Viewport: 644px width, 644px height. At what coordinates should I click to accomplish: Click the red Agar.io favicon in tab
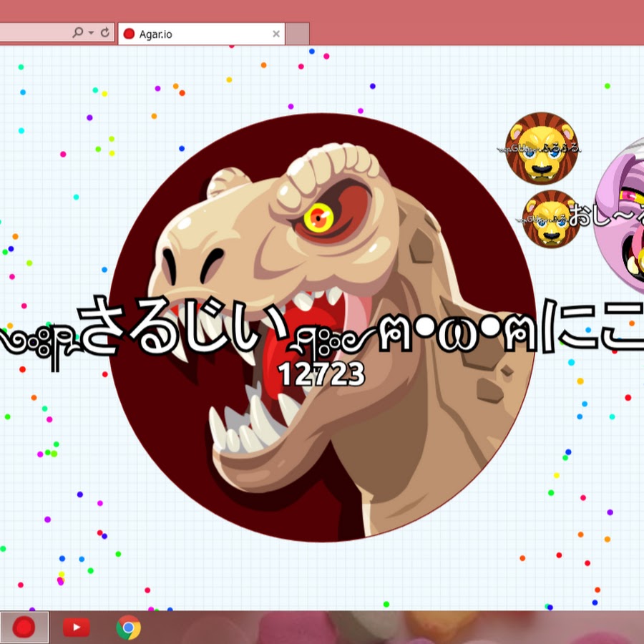pos(129,34)
